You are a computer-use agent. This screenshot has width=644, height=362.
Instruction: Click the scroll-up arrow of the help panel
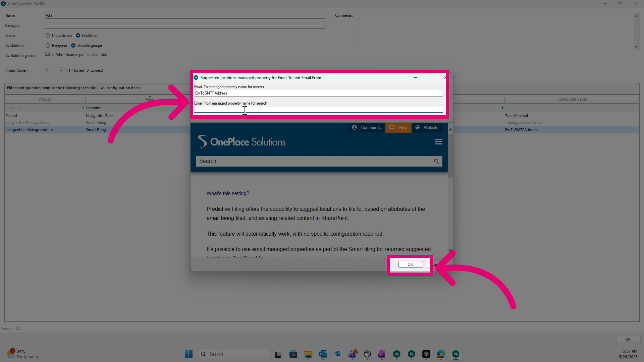click(450, 130)
